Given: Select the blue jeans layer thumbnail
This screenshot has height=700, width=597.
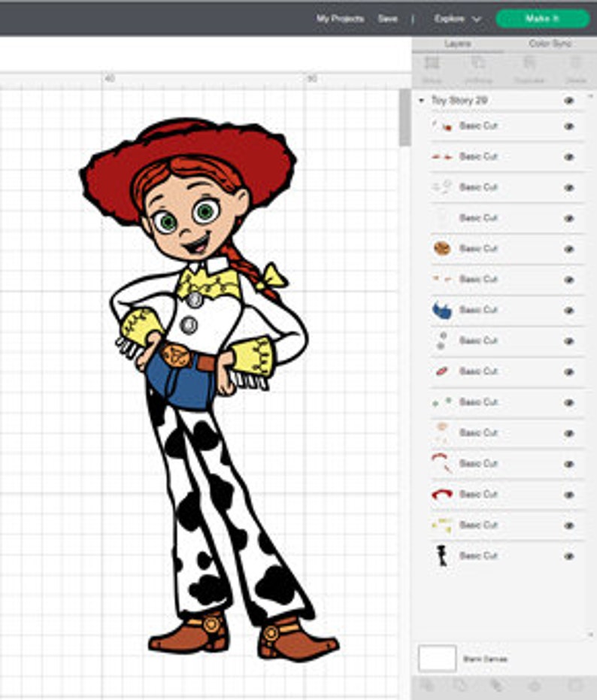Looking at the screenshot, I should tap(442, 310).
